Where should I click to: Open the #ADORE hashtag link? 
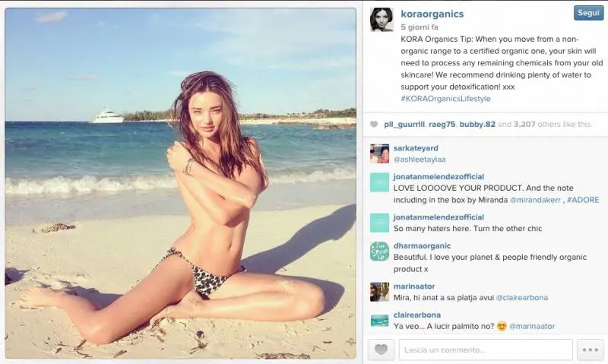pyautogui.click(x=583, y=200)
